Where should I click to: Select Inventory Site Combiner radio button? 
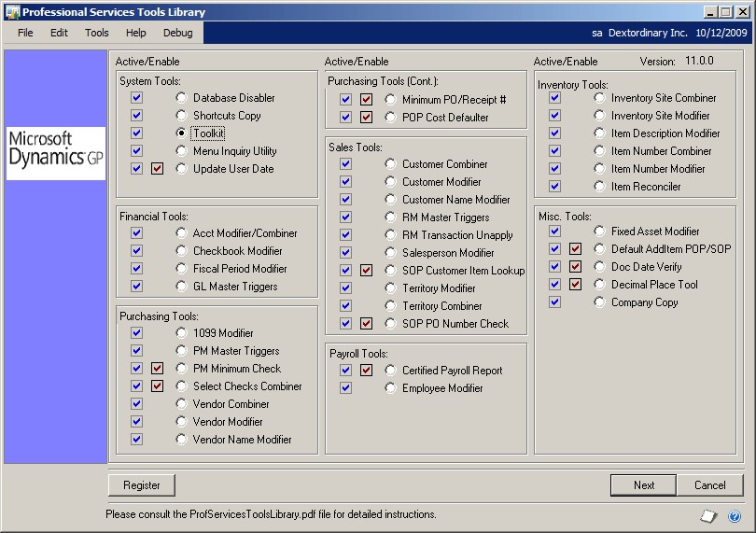[x=599, y=98]
